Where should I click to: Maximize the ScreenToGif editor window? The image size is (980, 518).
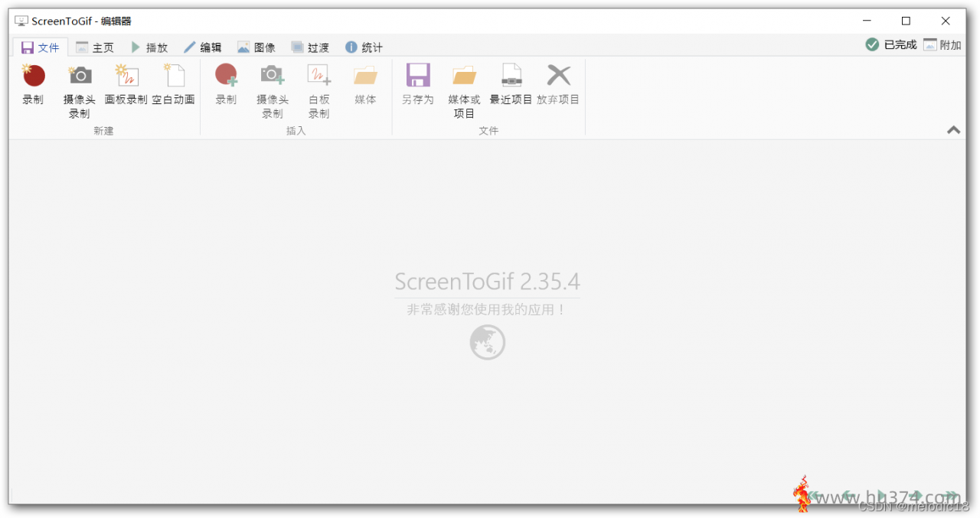pos(906,21)
